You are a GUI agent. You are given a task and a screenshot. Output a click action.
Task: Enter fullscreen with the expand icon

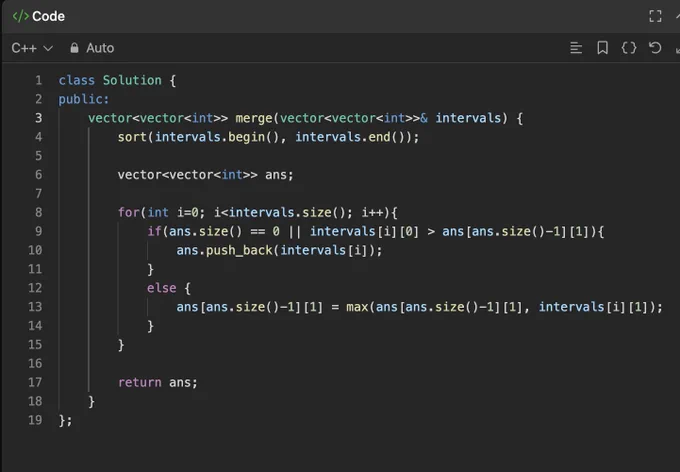[x=655, y=16]
